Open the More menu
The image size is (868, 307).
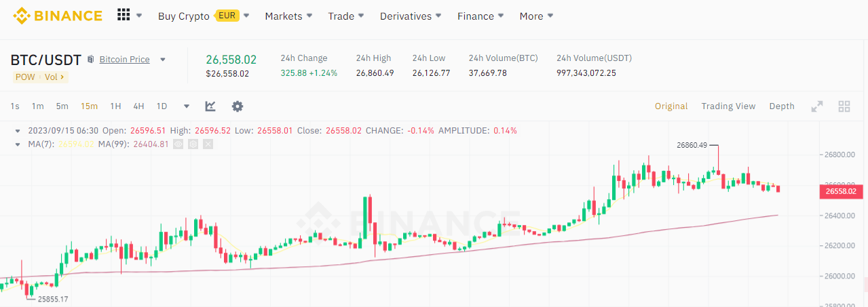pyautogui.click(x=536, y=16)
